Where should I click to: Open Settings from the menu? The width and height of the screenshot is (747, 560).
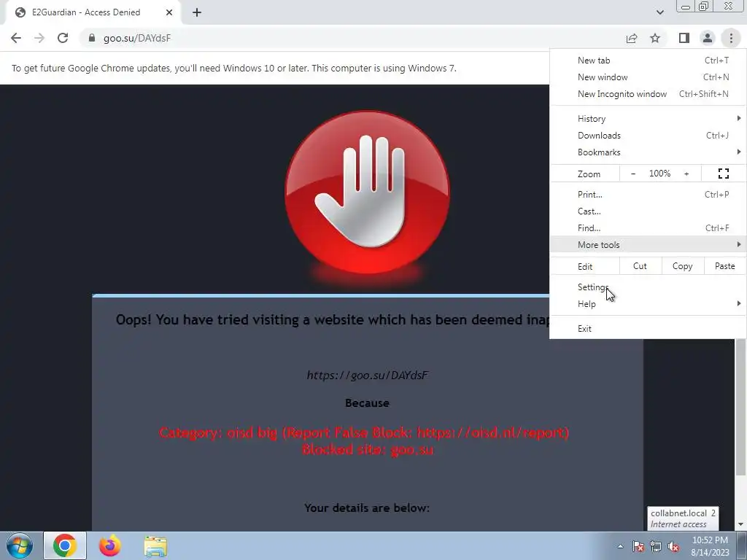click(648, 287)
